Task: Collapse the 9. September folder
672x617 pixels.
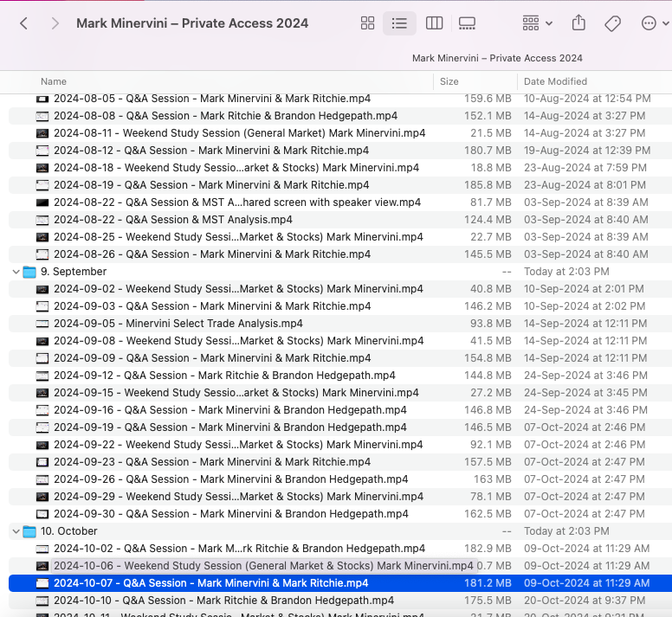Action: click(x=16, y=272)
